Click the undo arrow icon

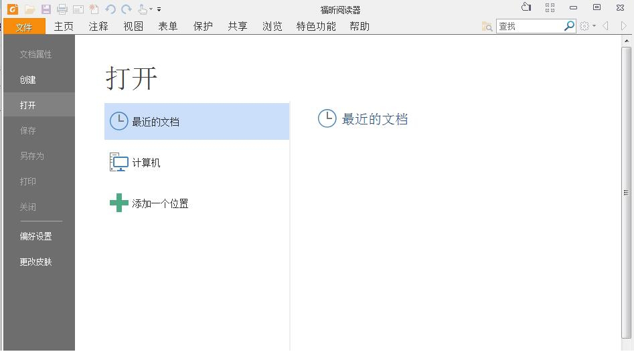(110, 9)
